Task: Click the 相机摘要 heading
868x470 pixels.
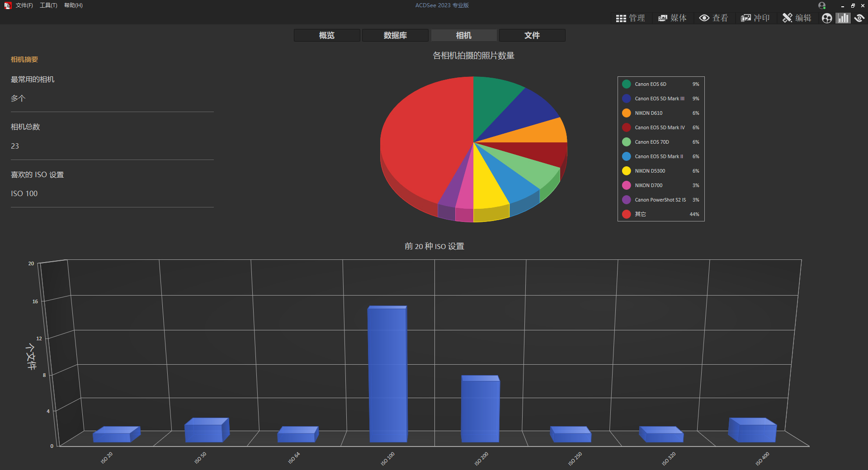Action: [24, 60]
